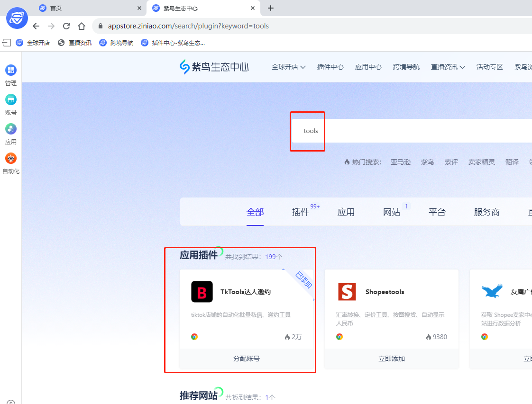Screen dimensions: 532x404
Task: Select the 服务商 results tab
Action: (487, 212)
